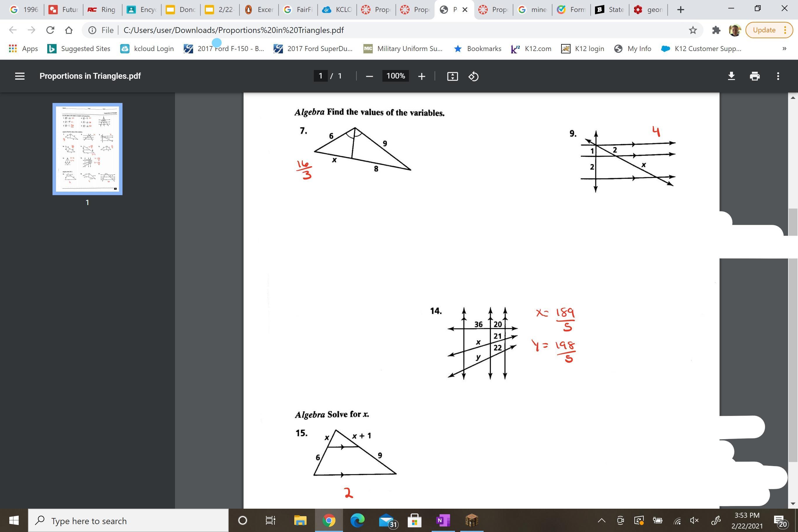Click the zoom out minus button
This screenshot has width=798, height=532.
[370, 76]
